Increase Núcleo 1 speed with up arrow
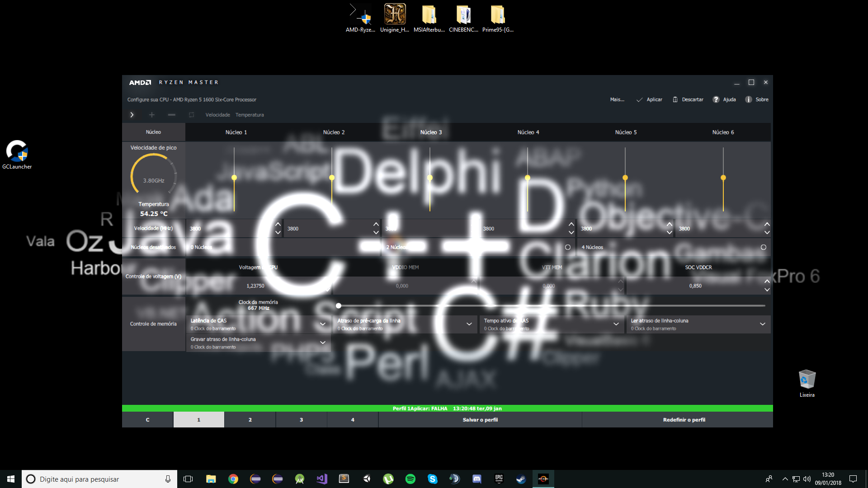The image size is (868, 488). [278, 224]
